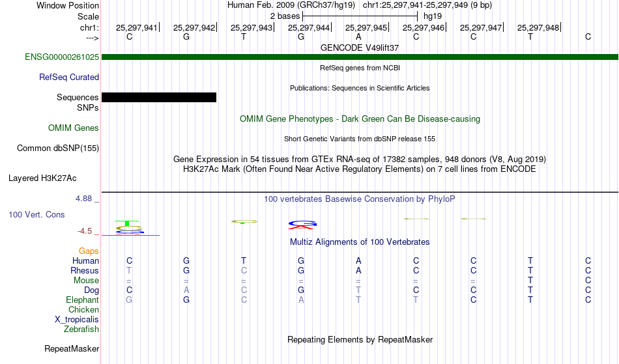Click the ENSG00000261025 gene label
Image resolution: width=619 pixels, height=364 pixels.
pyautogui.click(x=62, y=57)
